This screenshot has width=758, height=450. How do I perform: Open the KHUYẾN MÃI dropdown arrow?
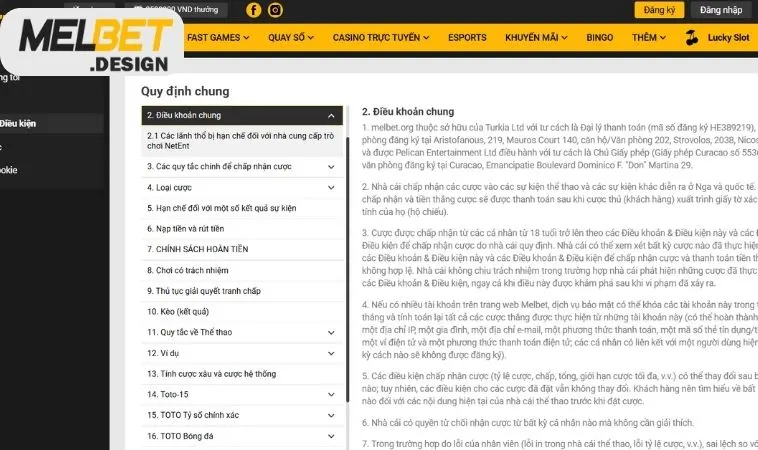pyautogui.click(x=564, y=38)
